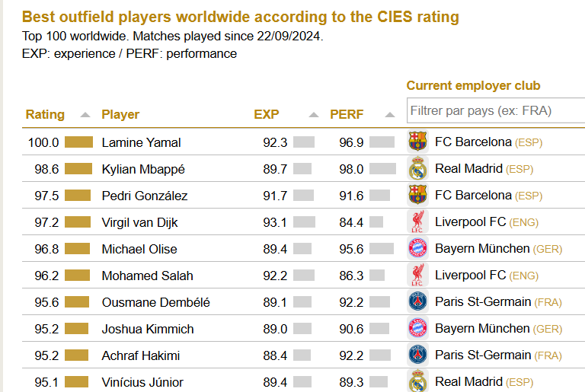
Task: Click Bayern München crest in Michael Olise row
Action: click(417, 249)
